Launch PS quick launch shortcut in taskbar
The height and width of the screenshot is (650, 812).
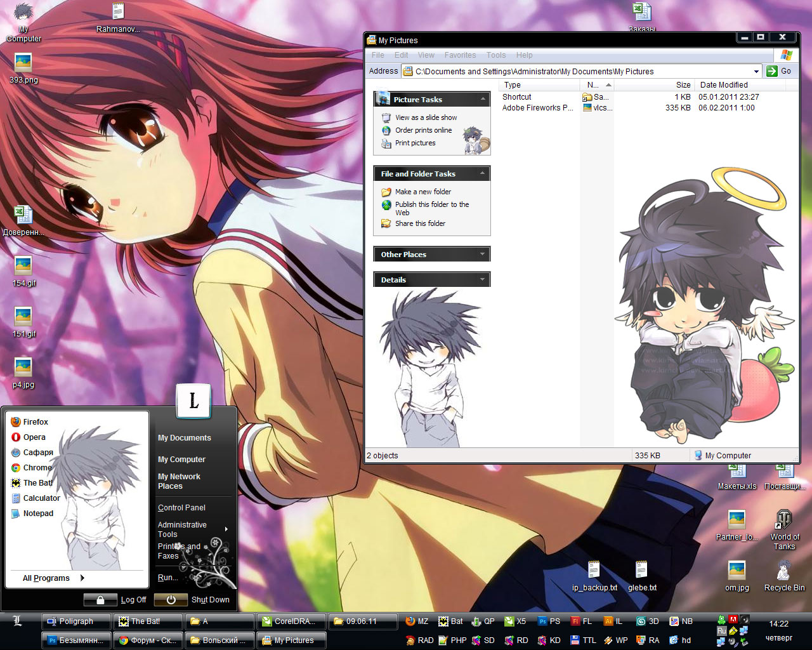549,621
